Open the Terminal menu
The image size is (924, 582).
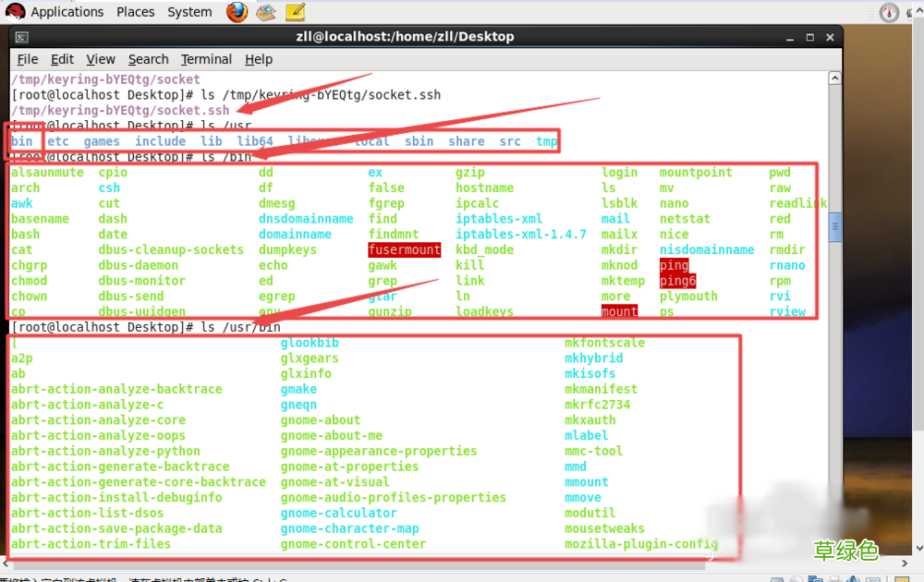[x=206, y=59]
